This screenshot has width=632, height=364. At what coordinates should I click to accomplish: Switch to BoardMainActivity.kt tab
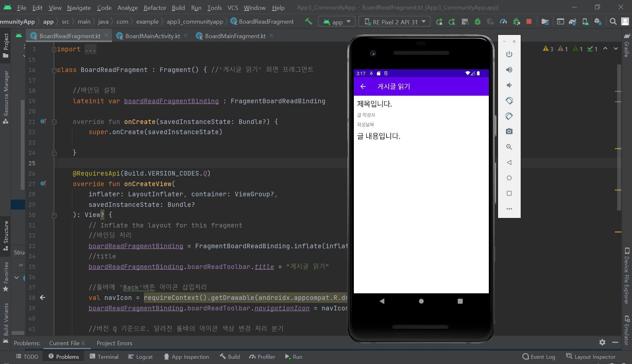tap(152, 36)
